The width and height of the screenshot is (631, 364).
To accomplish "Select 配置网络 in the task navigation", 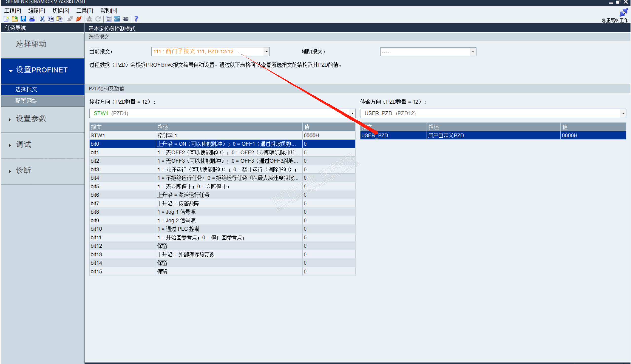I will pos(26,101).
